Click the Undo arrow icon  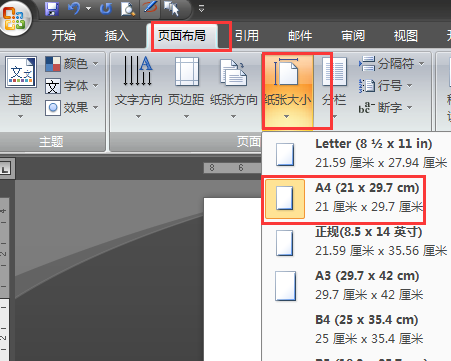[x=74, y=8]
